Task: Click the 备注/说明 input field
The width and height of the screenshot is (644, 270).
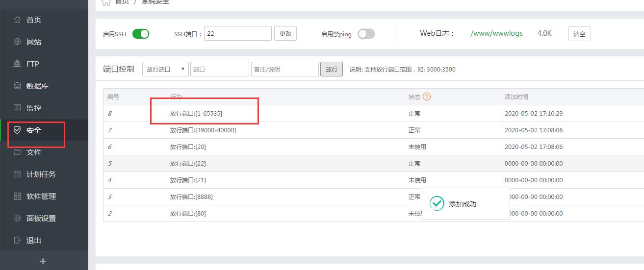Action: [284, 70]
